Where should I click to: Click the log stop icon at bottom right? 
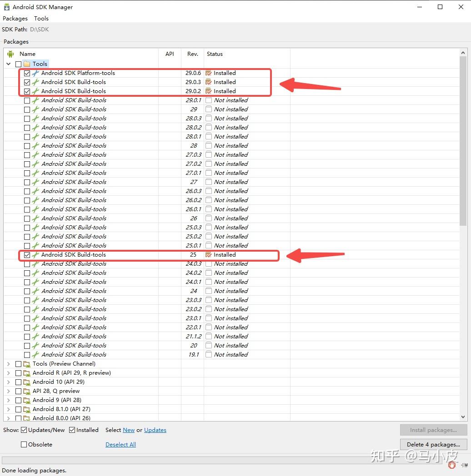click(x=452, y=465)
